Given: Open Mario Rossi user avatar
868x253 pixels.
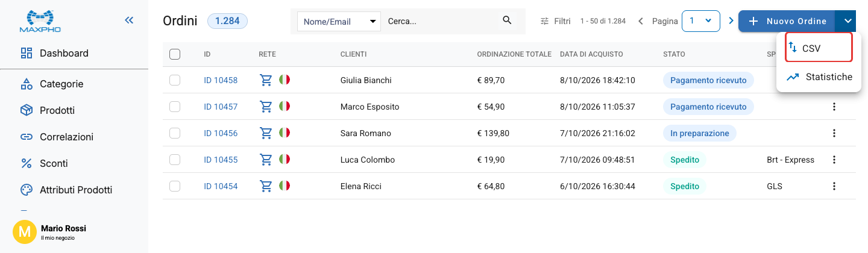Looking at the screenshot, I should (x=25, y=232).
